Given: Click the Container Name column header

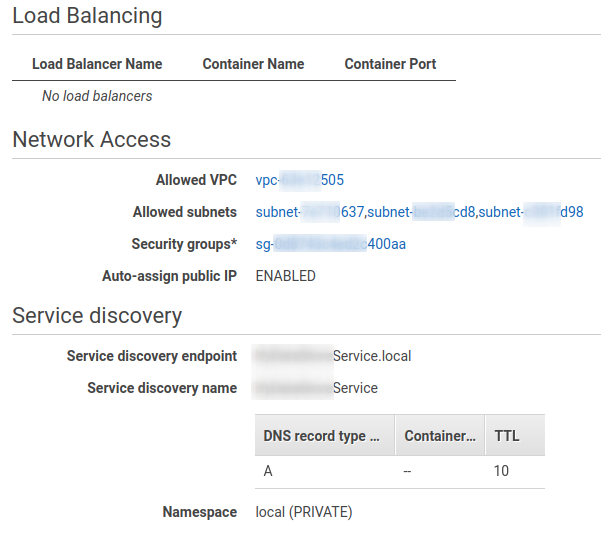Looking at the screenshot, I should 253,64.
